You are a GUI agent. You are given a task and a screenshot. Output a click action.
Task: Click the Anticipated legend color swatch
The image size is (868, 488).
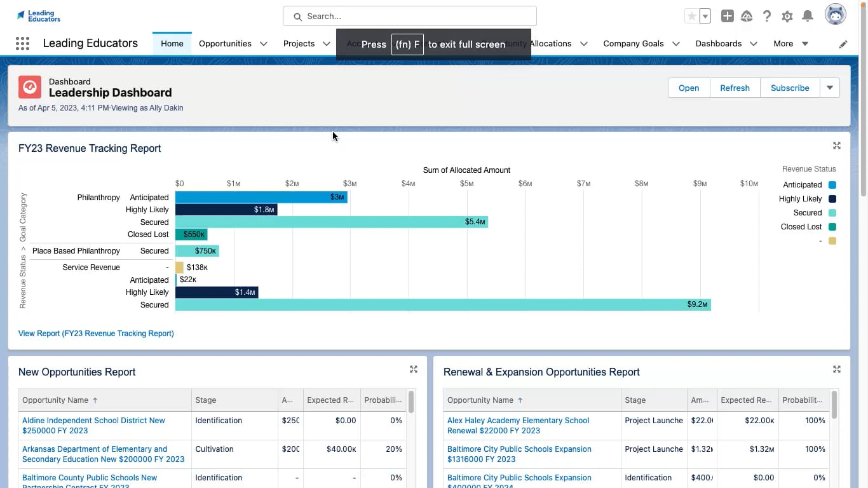point(832,185)
